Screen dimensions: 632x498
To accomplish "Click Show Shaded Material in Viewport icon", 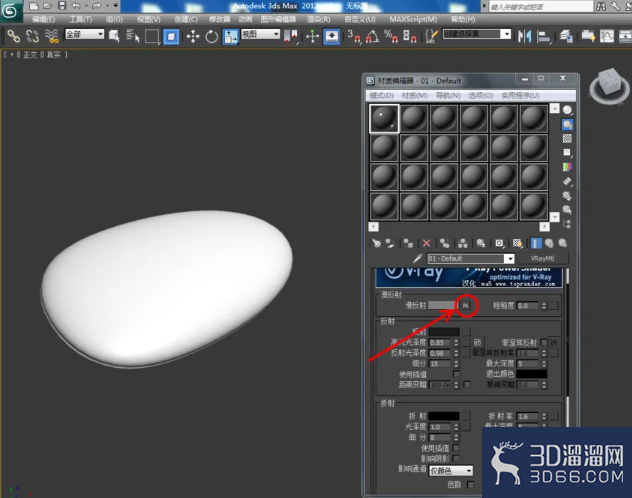I will tap(517, 243).
